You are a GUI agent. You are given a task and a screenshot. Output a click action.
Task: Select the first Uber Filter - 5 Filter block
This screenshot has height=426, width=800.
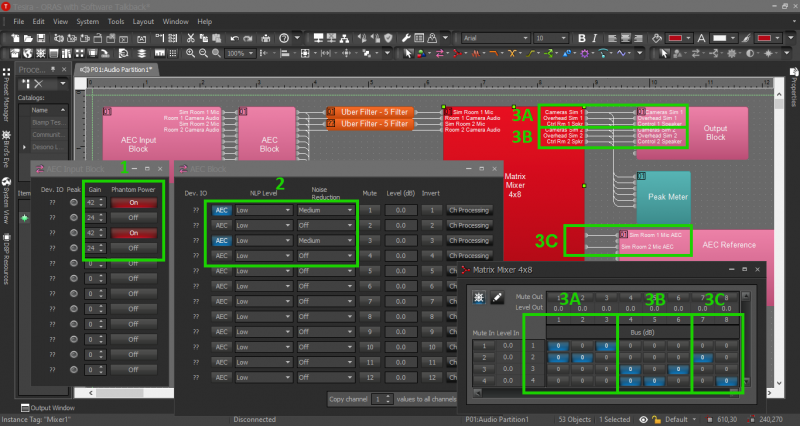pos(370,112)
